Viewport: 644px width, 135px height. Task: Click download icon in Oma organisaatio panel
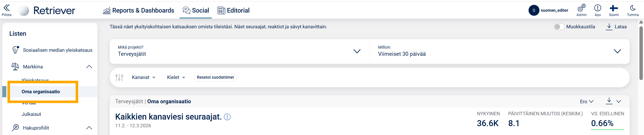click(609, 101)
